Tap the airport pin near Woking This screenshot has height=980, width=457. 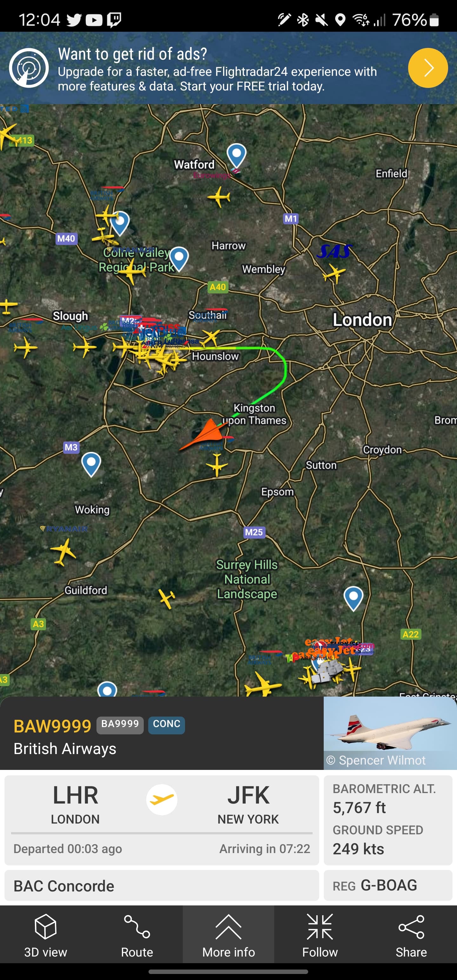point(91,464)
